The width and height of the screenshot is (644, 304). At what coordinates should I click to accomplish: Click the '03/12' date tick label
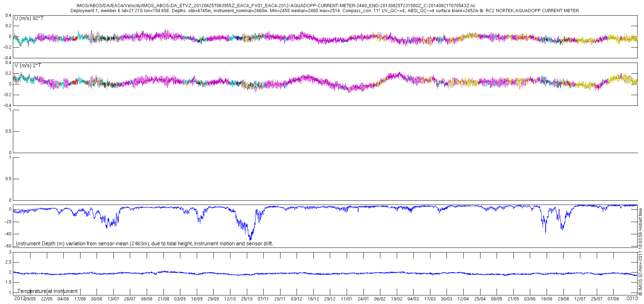[x=297, y=299]
